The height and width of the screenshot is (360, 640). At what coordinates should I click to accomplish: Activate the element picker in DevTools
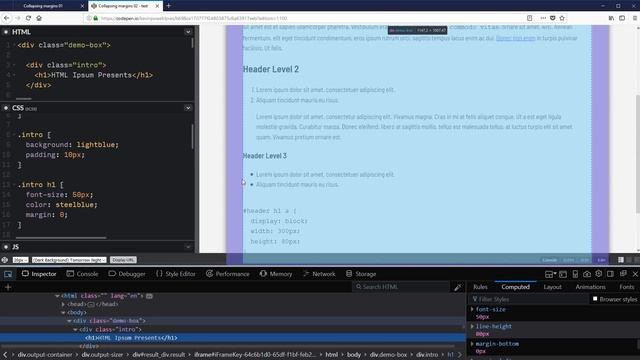pyautogui.click(x=8, y=274)
